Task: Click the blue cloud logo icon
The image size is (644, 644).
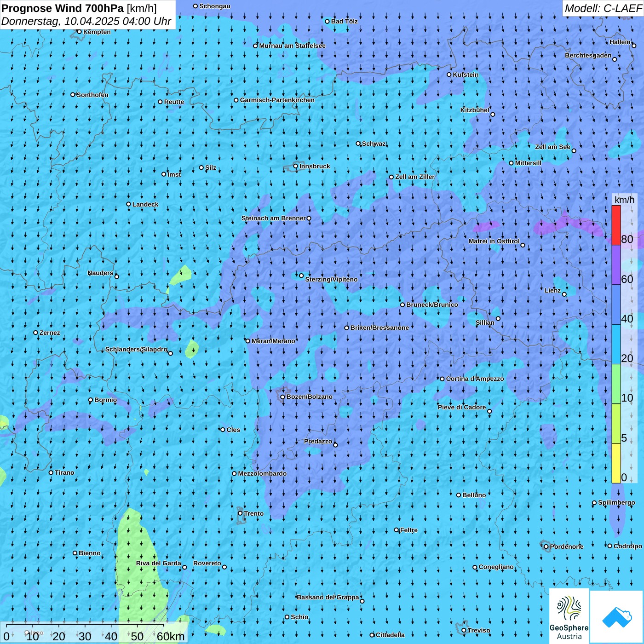Action: point(617,617)
